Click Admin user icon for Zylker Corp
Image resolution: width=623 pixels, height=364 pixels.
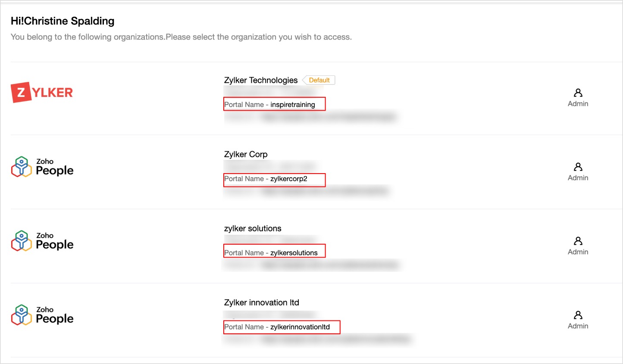[578, 167]
